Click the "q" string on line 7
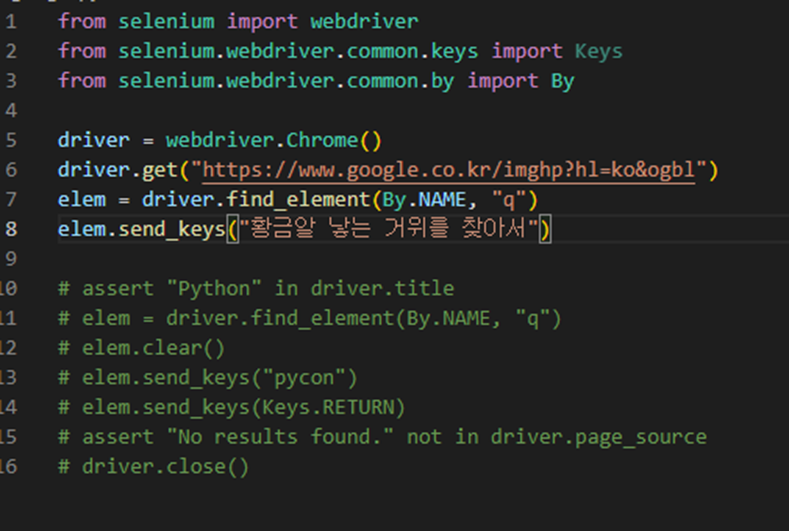This screenshot has height=531, width=789. point(509,200)
